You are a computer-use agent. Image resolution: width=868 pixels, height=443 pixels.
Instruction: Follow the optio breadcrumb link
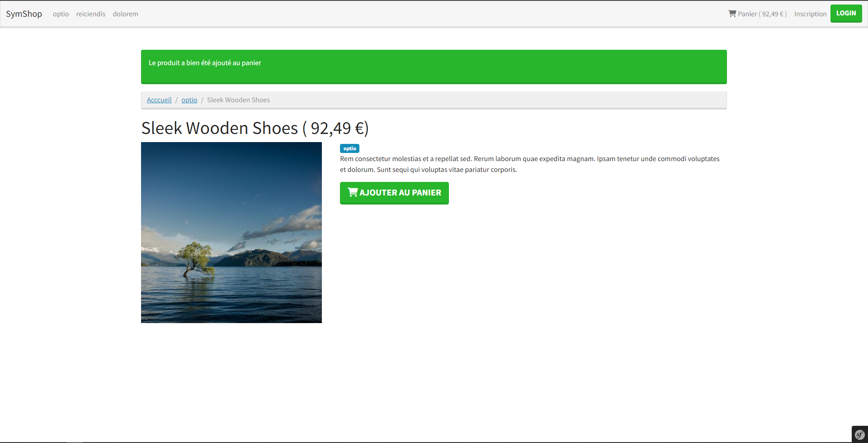[189, 100]
